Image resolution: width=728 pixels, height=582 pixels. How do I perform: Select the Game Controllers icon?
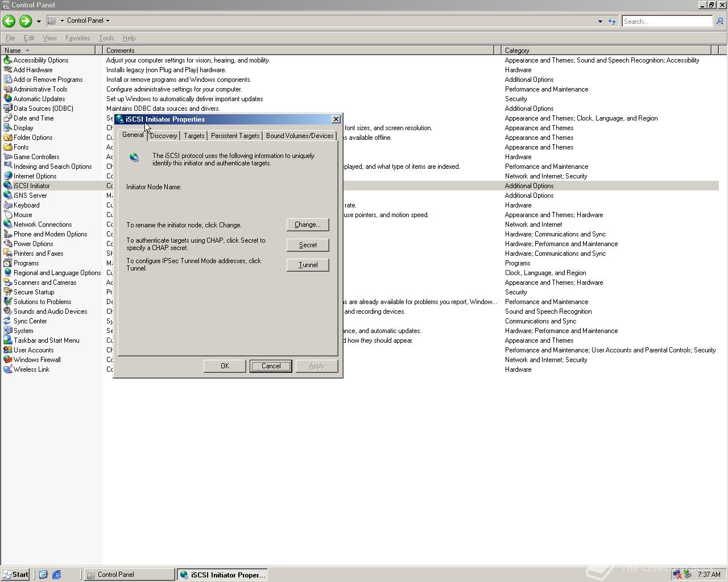tap(7, 157)
